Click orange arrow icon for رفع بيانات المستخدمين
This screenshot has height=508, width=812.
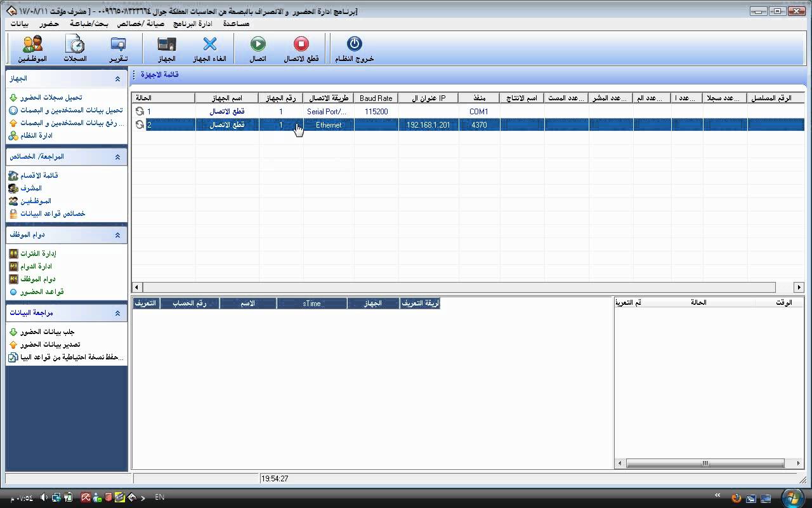(x=13, y=123)
